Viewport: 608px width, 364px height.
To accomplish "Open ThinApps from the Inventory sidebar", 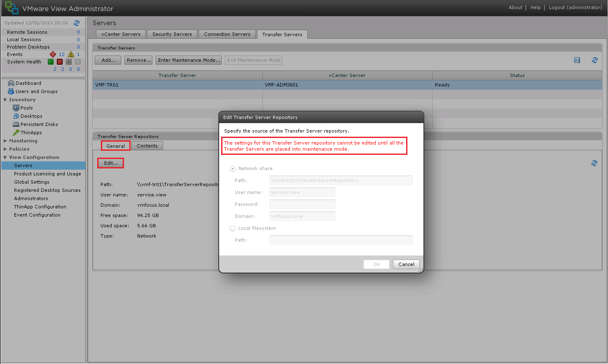I will [x=30, y=132].
